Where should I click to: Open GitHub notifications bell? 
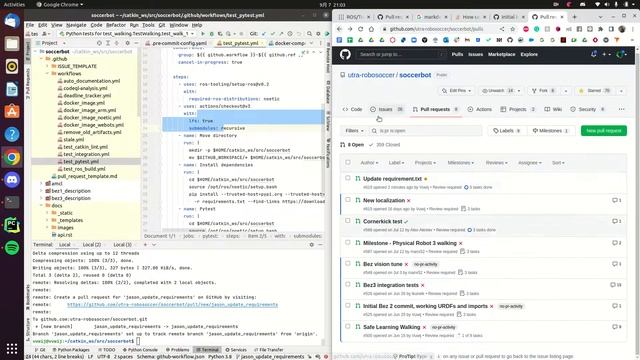tap(594, 54)
